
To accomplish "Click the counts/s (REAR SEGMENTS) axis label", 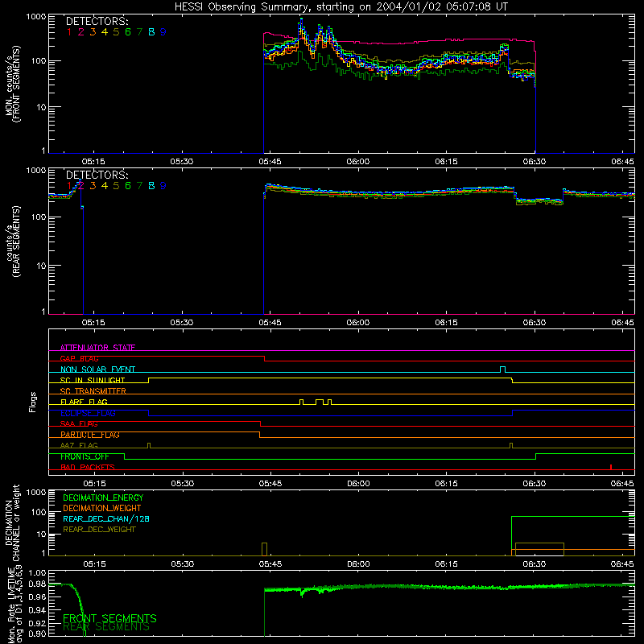I will pos(12,242).
